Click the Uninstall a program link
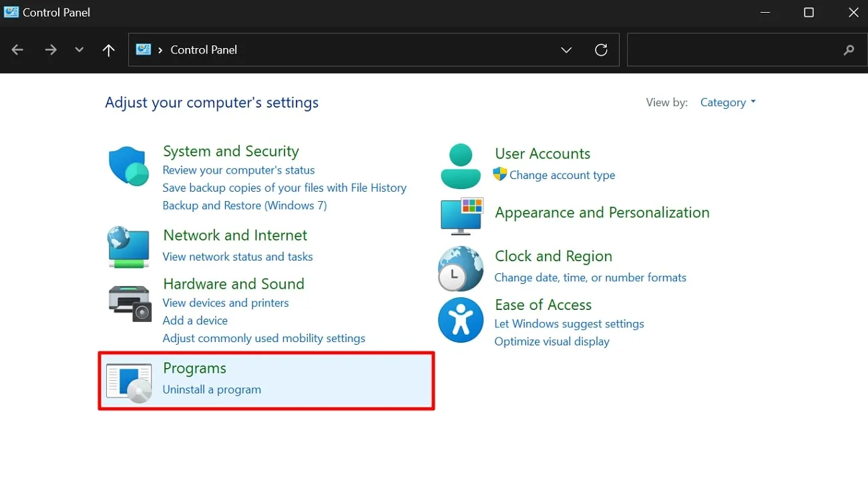 [212, 389]
